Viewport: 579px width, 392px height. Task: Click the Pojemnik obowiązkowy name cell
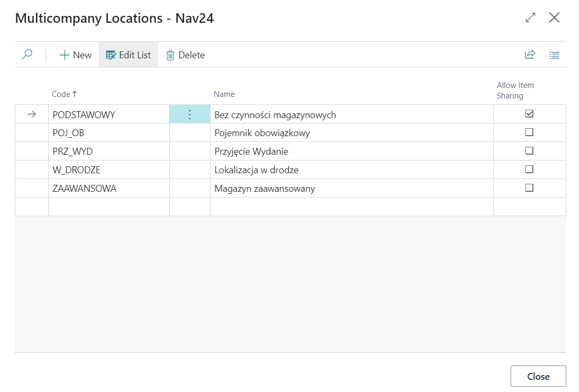pos(262,133)
